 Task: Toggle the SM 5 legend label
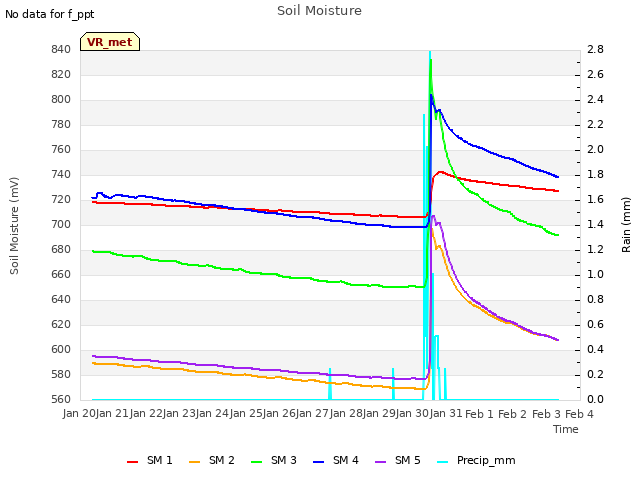[x=407, y=460]
